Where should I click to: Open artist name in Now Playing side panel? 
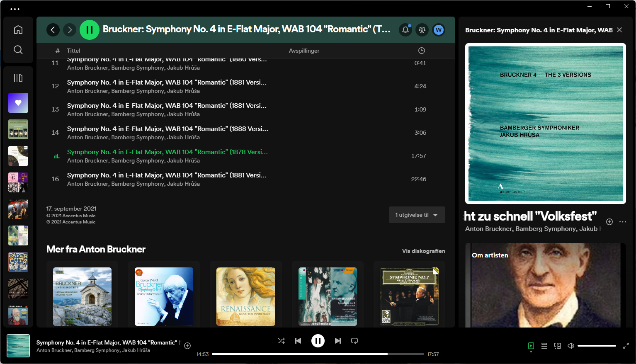coord(488,229)
